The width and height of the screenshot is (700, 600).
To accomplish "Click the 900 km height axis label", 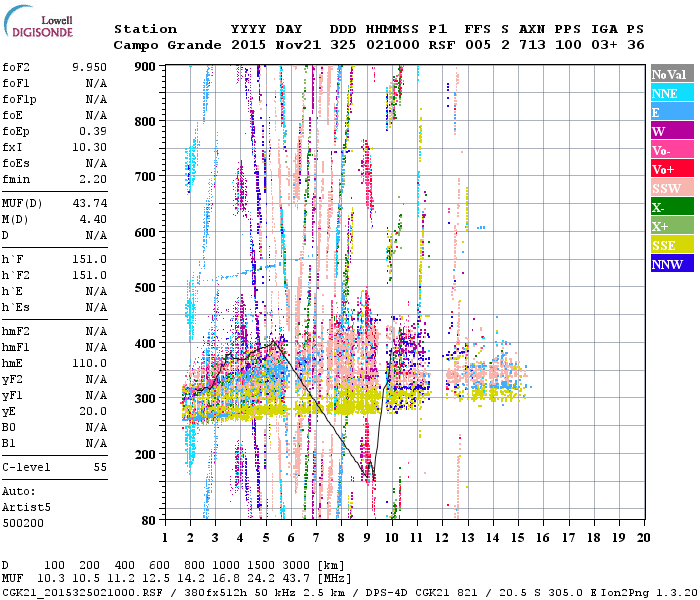I will [145, 67].
